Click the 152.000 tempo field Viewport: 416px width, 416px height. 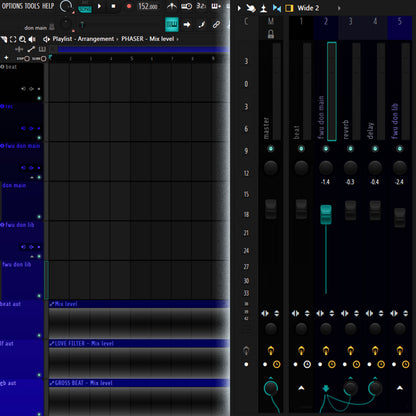[x=148, y=6]
